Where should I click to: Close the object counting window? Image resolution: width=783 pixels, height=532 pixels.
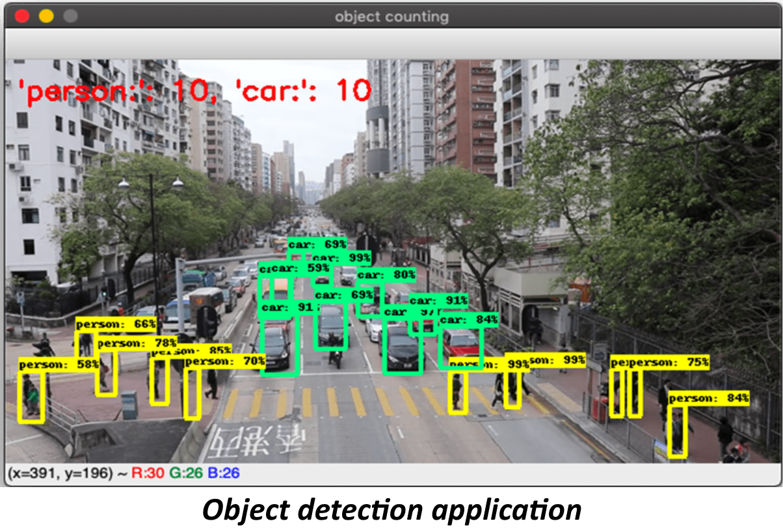[x=21, y=16]
